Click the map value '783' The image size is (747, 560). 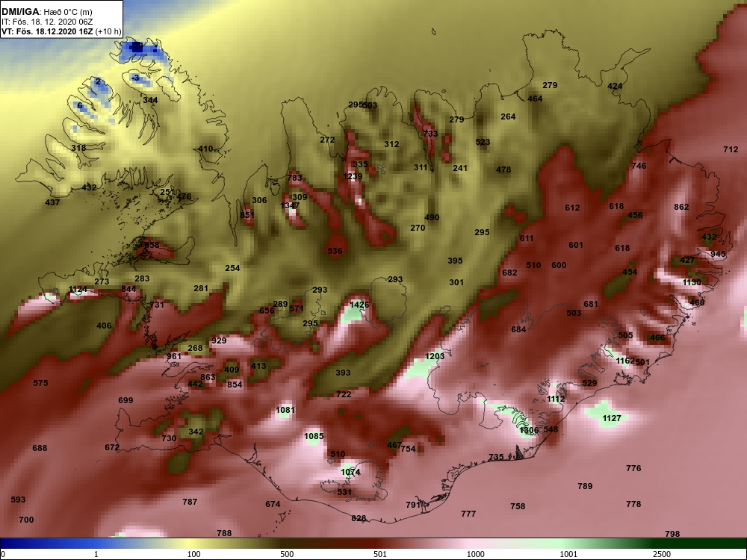coord(295,178)
